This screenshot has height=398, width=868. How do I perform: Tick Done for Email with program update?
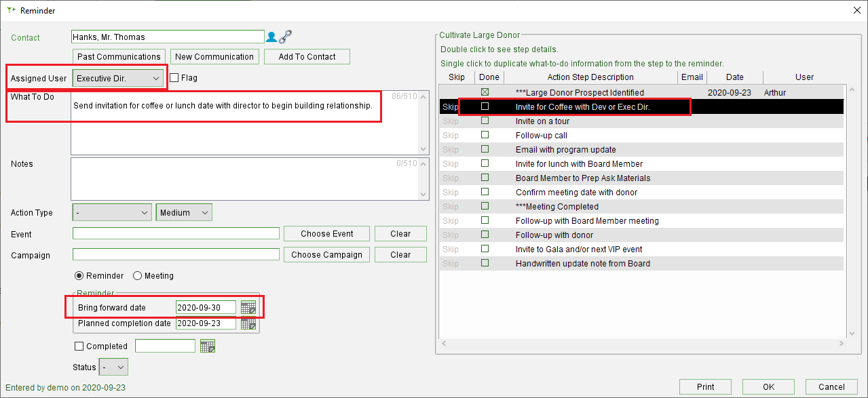pos(485,149)
